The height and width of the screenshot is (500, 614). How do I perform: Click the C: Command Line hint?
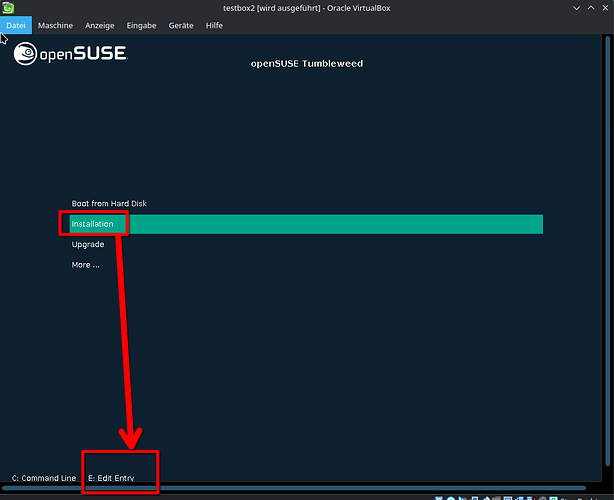click(x=44, y=478)
